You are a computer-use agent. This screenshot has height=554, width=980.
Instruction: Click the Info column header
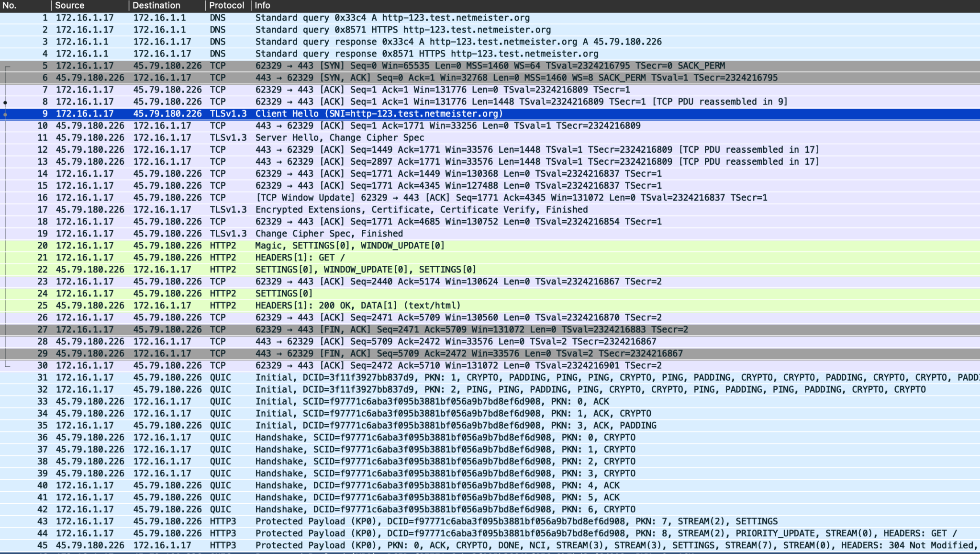263,5
